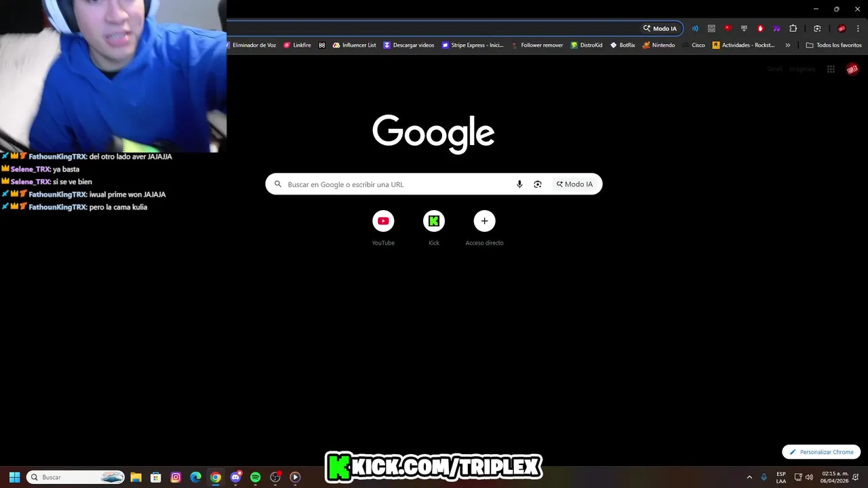Open the Nintendo bookmark
Viewport: 868px width, 488px height.
click(x=658, y=45)
